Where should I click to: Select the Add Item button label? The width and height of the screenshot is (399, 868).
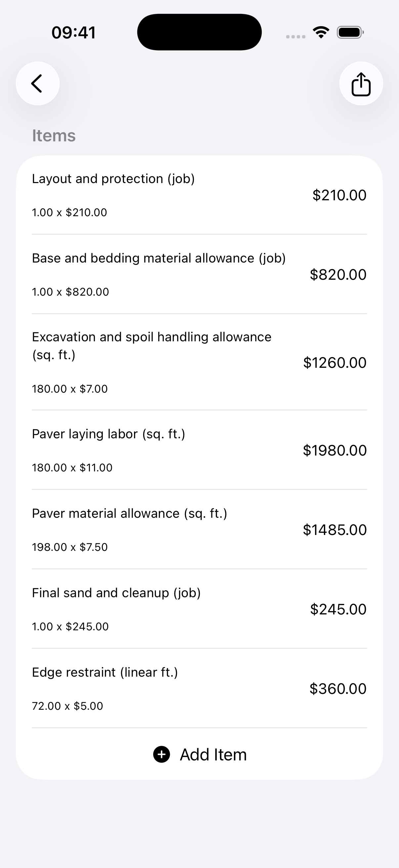coord(213,755)
